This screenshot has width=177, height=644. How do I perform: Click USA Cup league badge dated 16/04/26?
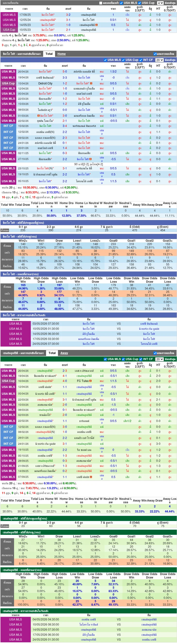[x=8, y=381]
